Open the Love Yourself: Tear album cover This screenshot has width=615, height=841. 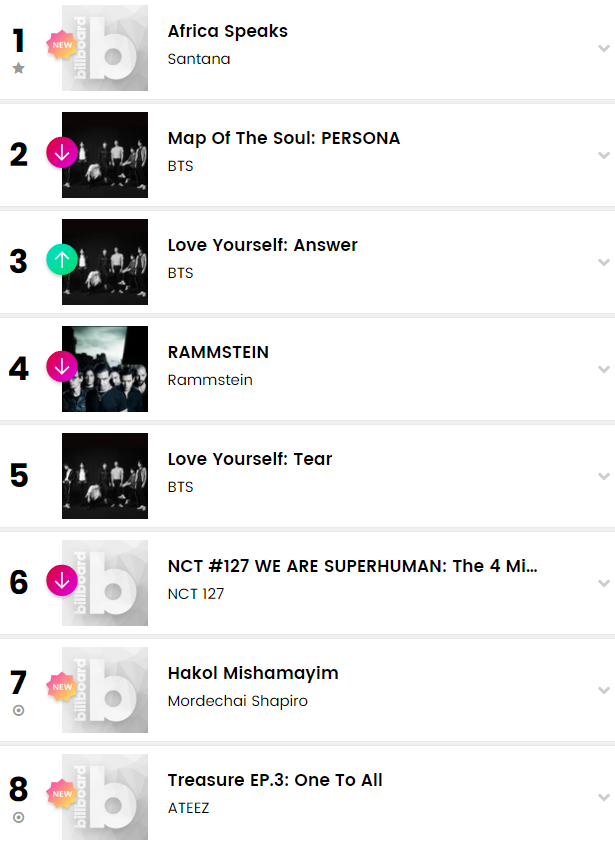(105, 476)
